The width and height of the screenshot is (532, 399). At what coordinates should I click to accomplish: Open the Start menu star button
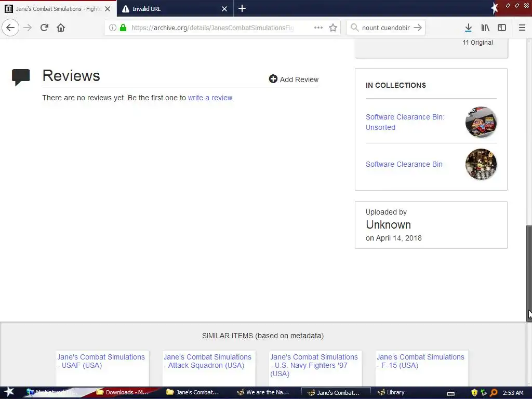(9, 392)
